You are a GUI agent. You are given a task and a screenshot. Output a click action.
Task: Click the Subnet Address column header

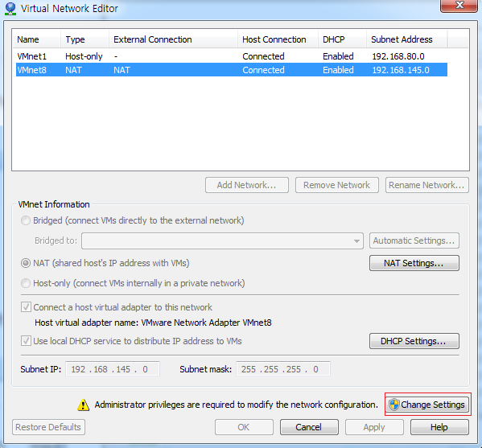406,39
